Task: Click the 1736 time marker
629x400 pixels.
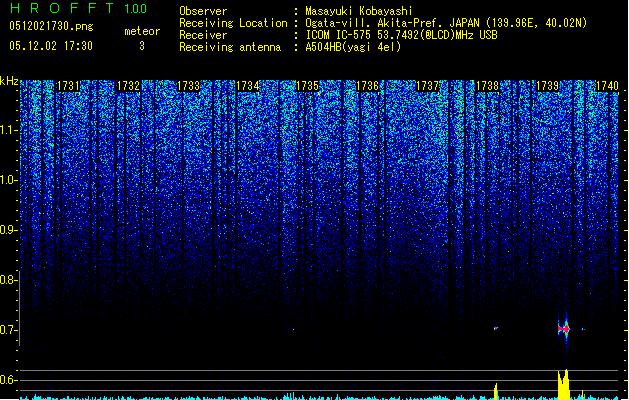Action: [367, 86]
